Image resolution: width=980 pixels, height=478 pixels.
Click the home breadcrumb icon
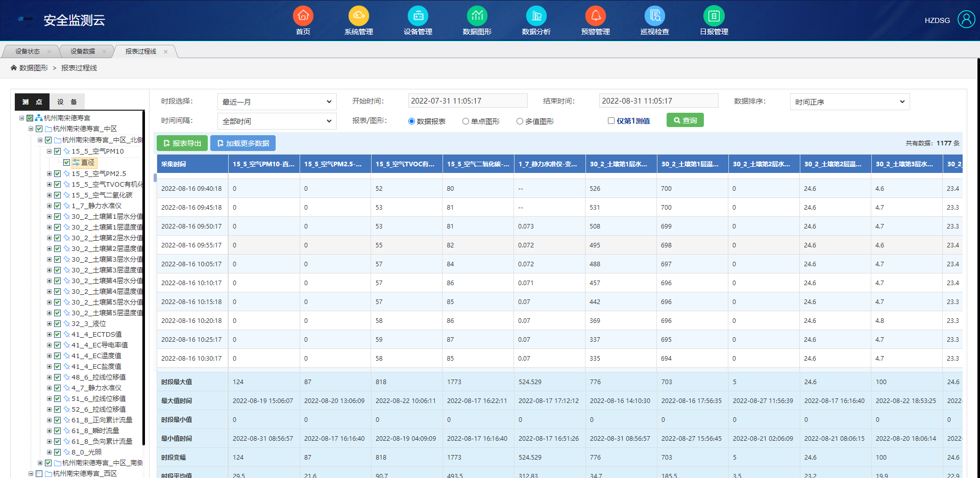tap(14, 67)
